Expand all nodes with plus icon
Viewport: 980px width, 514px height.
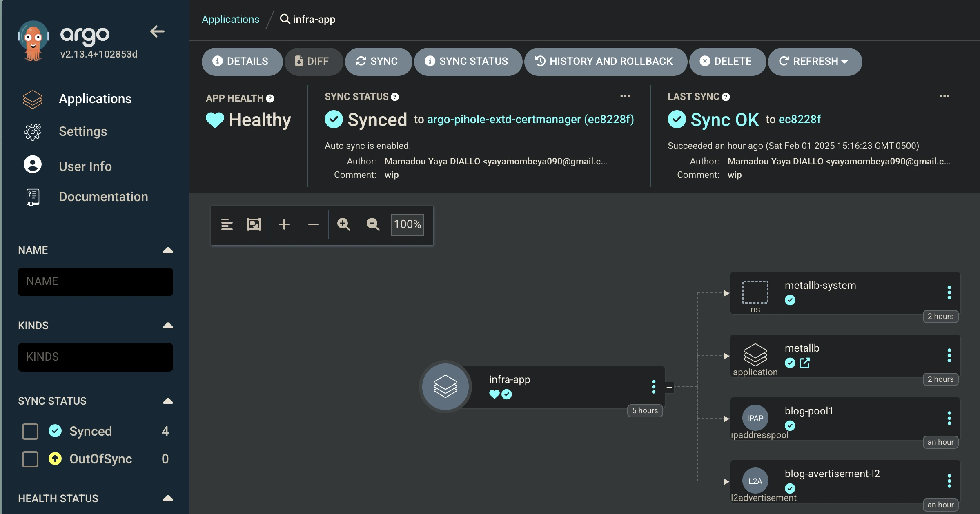coord(284,224)
